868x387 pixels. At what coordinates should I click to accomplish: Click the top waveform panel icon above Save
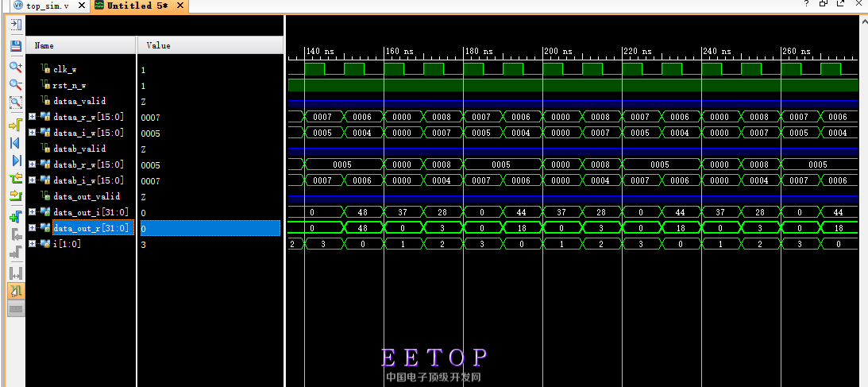[x=16, y=25]
